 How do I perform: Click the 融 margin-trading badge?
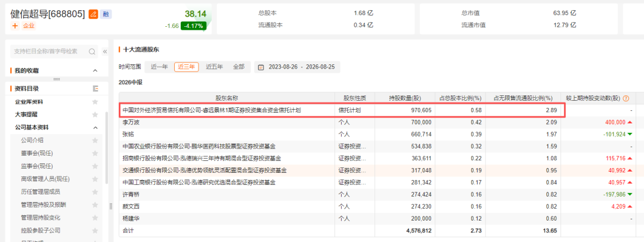pos(106,14)
